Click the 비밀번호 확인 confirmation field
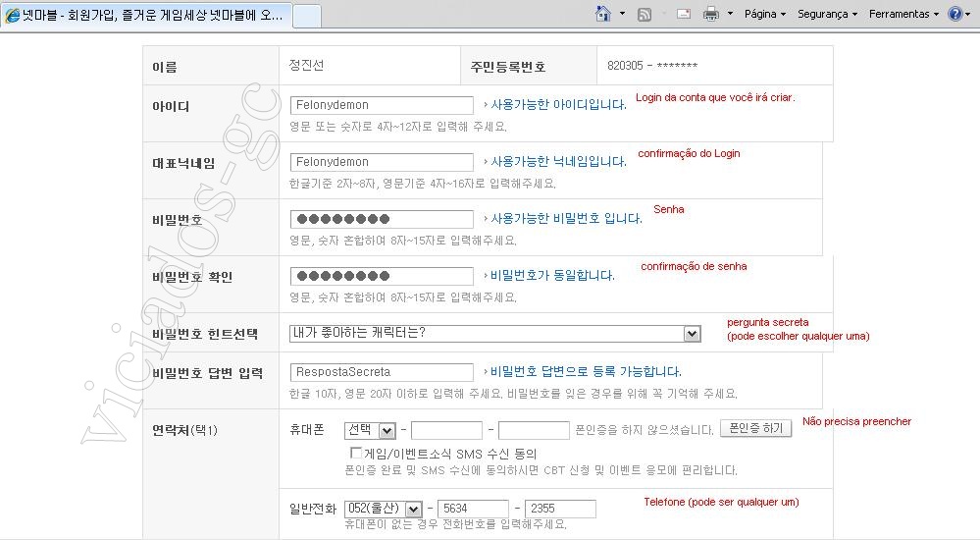 click(x=382, y=276)
